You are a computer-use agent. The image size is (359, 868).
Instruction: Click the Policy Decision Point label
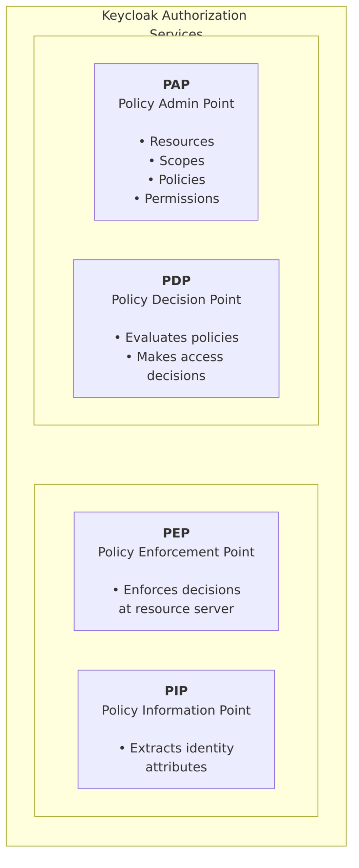coord(176,300)
